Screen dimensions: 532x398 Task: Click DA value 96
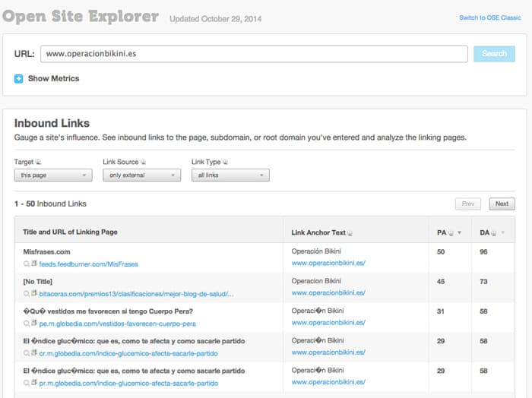click(x=484, y=252)
